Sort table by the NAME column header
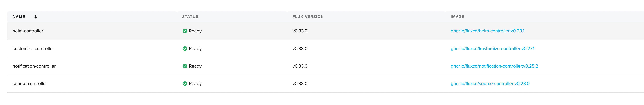Viewport: 644px width, 105px height. click(x=19, y=17)
